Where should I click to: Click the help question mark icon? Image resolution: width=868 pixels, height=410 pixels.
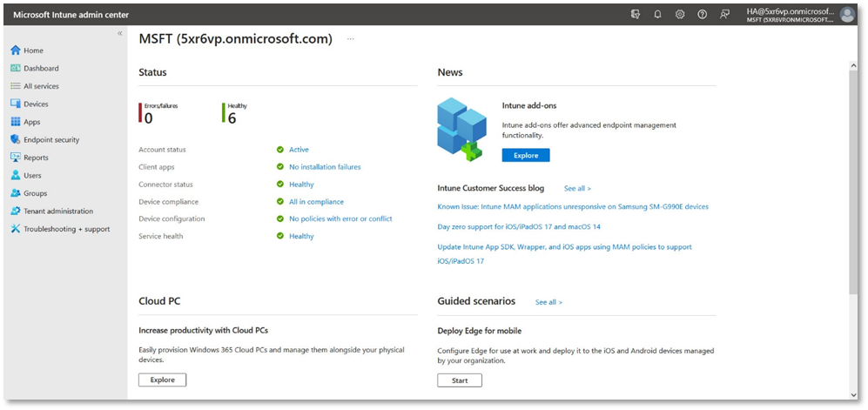point(703,14)
